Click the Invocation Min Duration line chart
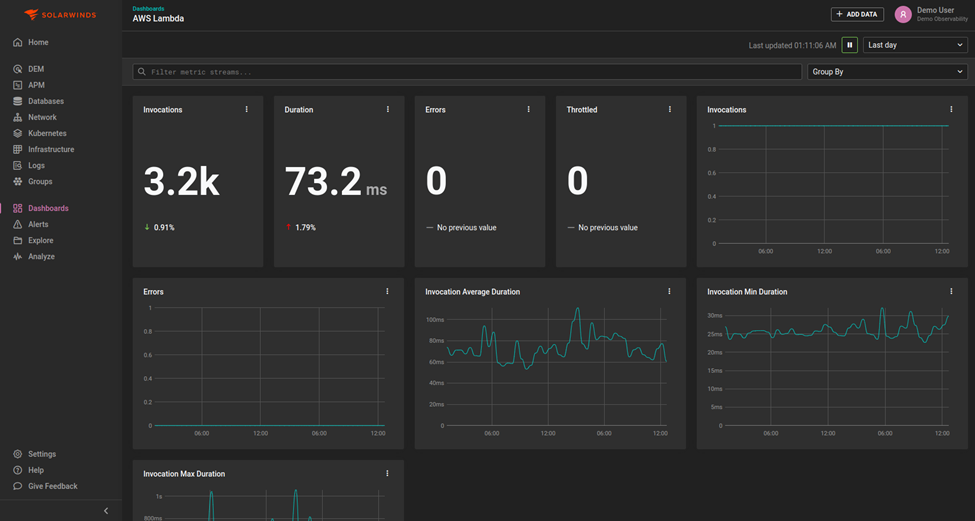The image size is (975, 521). (x=837, y=367)
